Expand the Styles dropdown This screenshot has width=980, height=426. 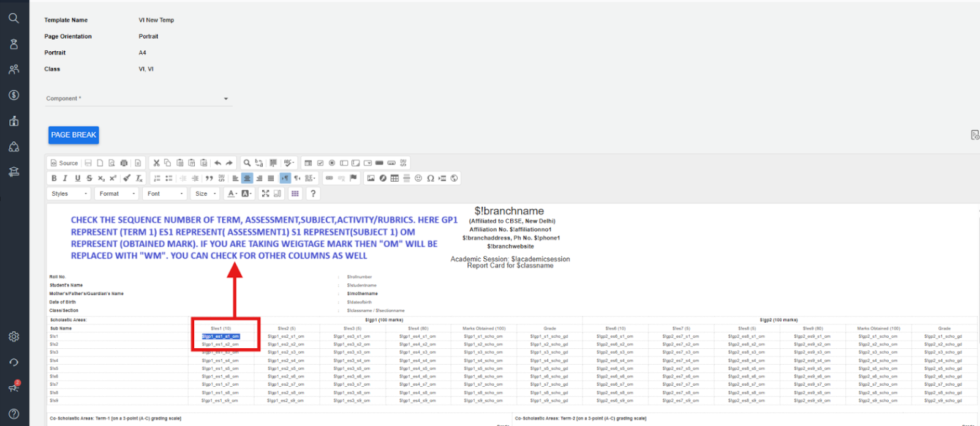68,193
